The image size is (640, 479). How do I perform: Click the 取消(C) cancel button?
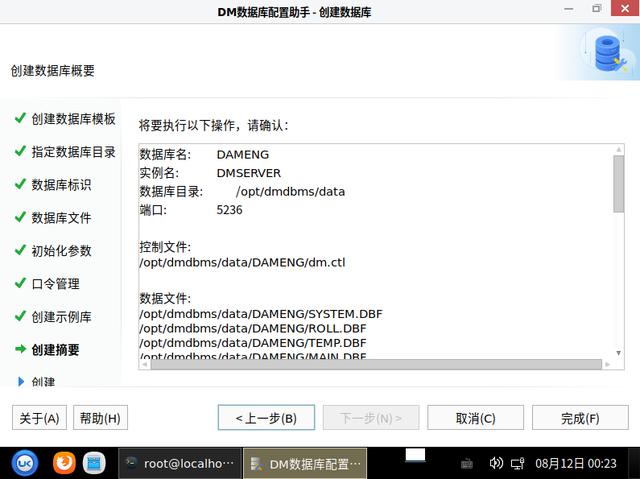pos(475,418)
